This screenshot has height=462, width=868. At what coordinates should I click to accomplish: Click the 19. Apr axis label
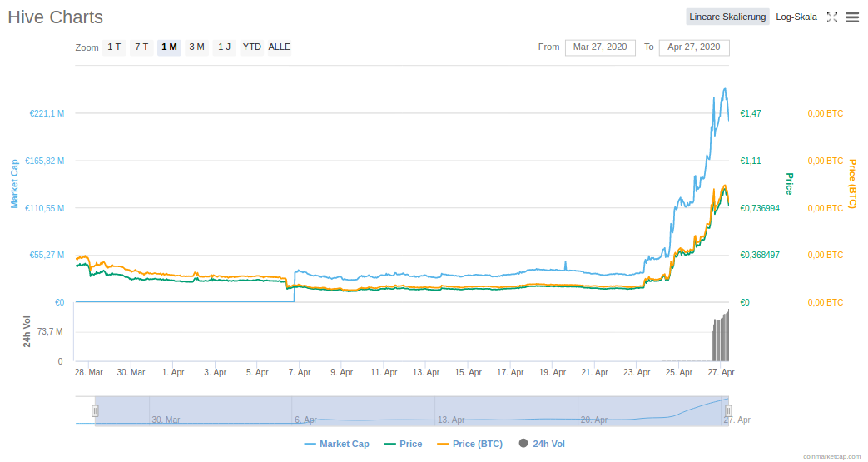(x=553, y=372)
